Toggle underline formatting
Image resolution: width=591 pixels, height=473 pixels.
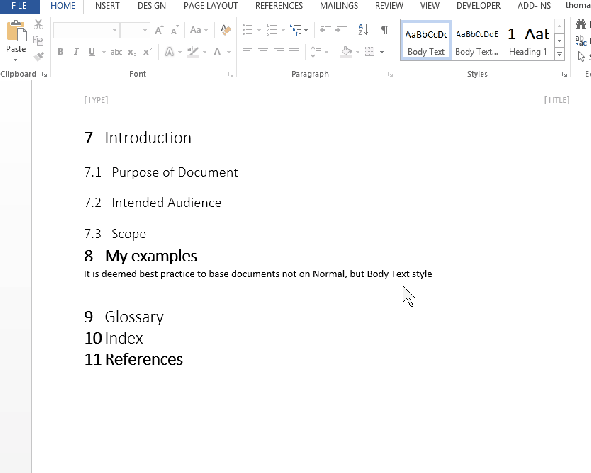[x=92, y=52]
